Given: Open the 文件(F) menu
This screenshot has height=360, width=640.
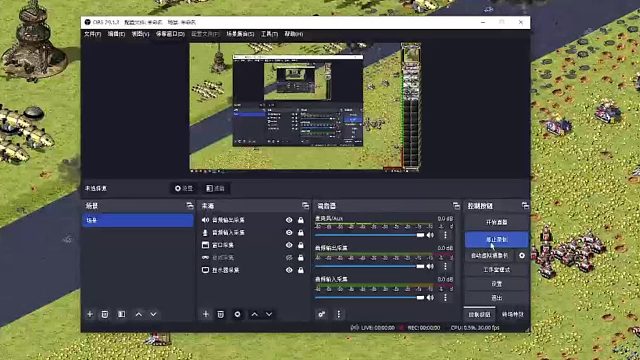Looking at the screenshot, I should 92,34.
